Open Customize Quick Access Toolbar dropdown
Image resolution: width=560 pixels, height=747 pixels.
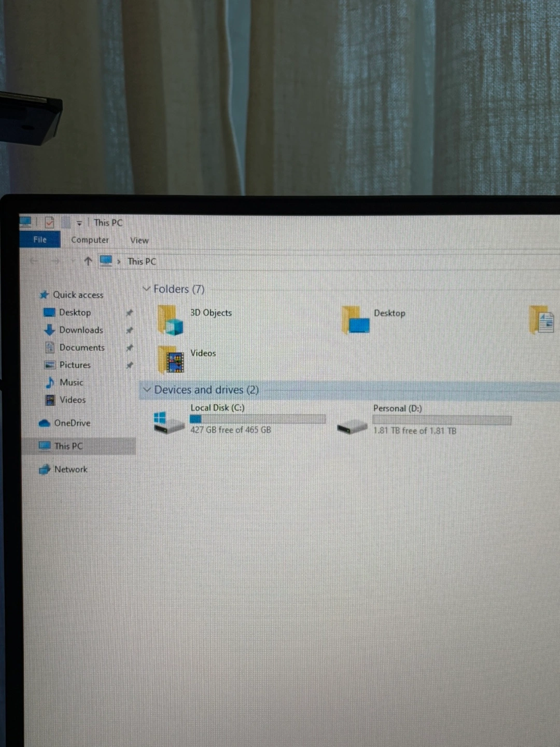click(79, 224)
